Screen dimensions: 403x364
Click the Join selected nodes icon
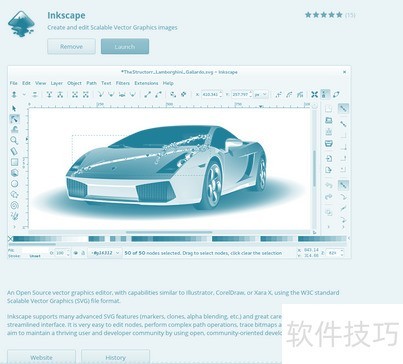(49, 95)
